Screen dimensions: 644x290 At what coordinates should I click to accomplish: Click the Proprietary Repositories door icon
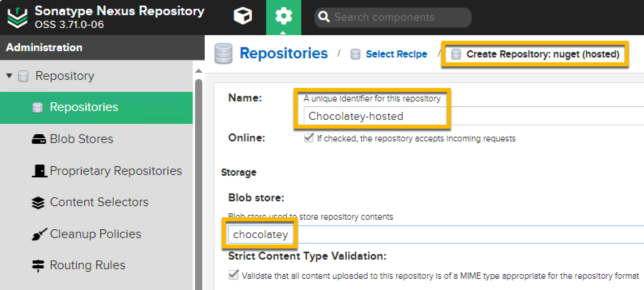coord(39,171)
